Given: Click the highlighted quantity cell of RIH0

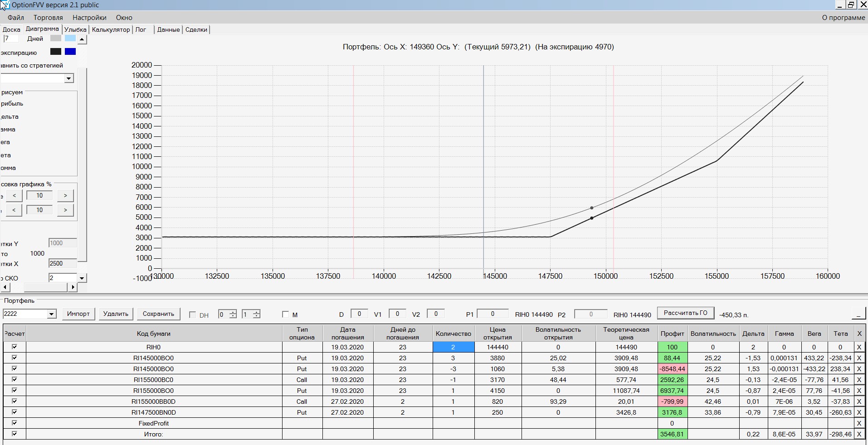Looking at the screenshot, I should pyautogui.click(x=454, y=347).
